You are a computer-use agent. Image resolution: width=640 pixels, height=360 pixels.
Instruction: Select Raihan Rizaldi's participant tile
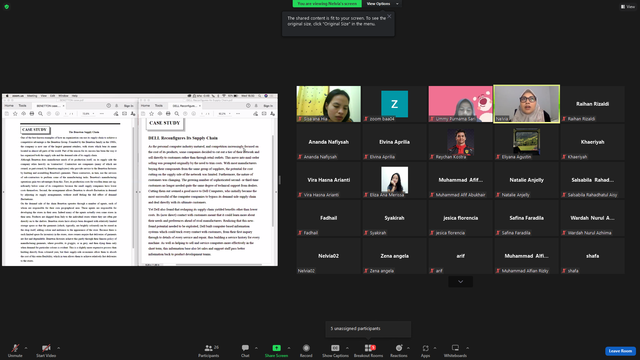(x=592, y=104)
